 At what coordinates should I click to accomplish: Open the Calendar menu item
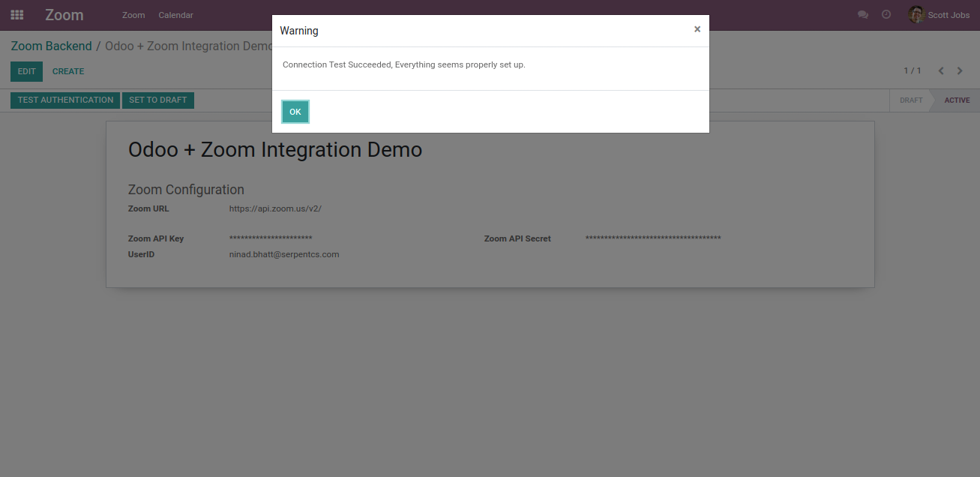pos(175,15)
